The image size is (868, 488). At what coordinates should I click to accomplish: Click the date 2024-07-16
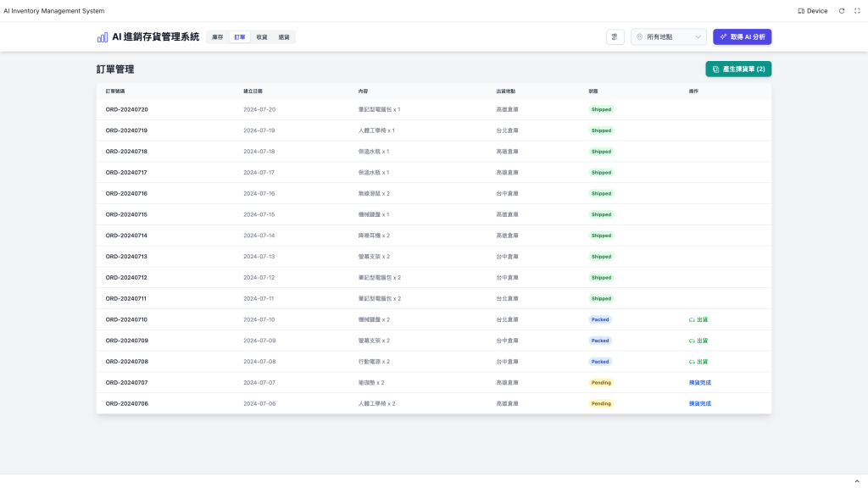259,194
